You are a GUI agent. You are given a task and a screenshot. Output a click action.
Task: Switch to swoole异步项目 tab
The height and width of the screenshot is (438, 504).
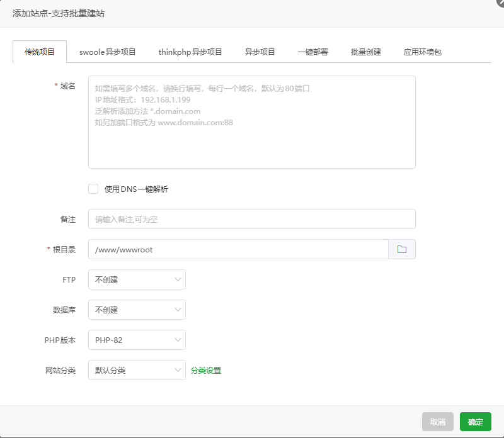click(x=107, y=52)
